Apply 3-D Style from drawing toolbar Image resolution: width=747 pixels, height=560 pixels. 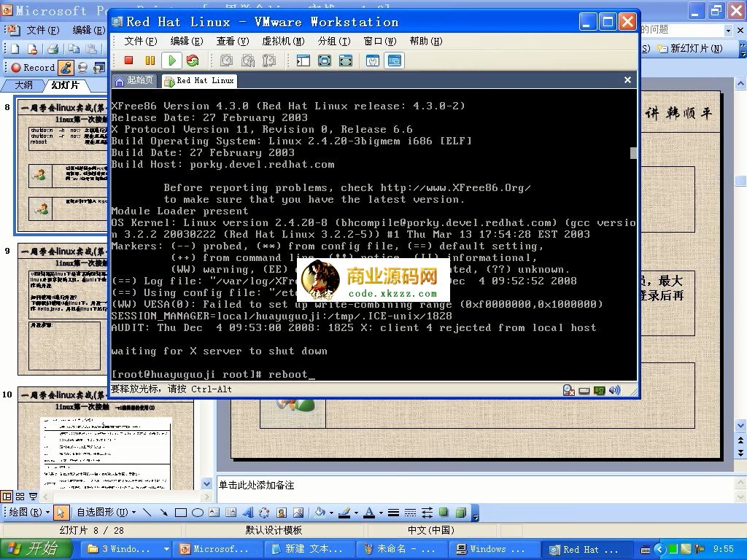coord(461,513)
